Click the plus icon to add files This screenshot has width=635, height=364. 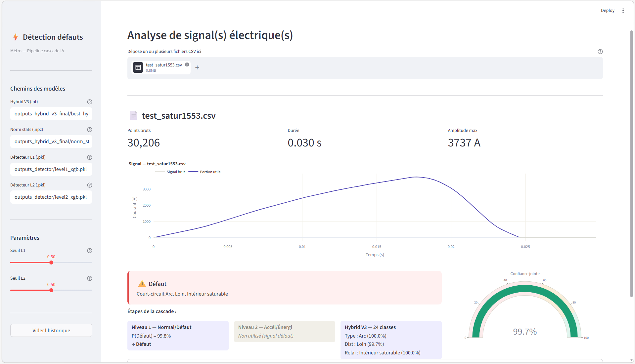click(197, 67)
